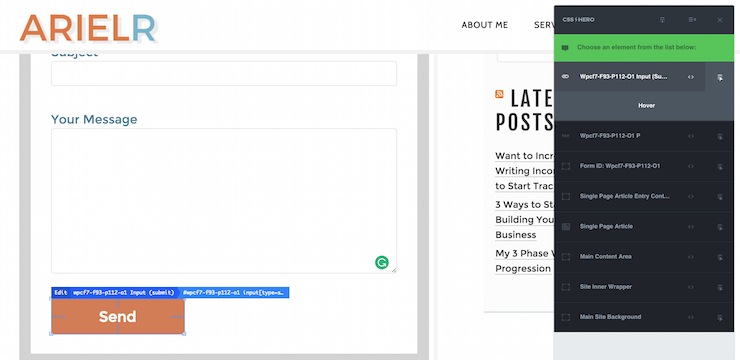The width and height of the screenshot is (740, 360).
Task: Click the #wpcf7-f93-p112-o1 input[type=s... selector tag
Action: (234, 293)
